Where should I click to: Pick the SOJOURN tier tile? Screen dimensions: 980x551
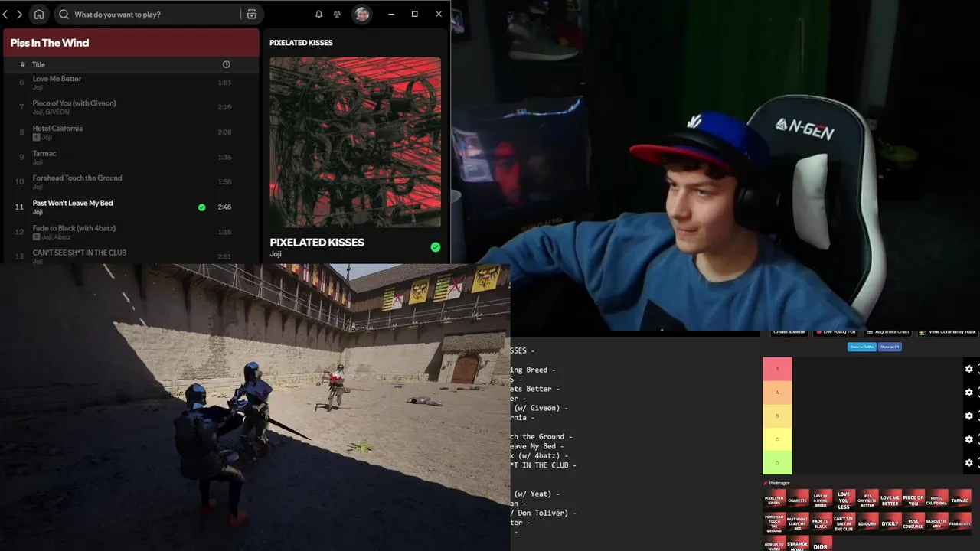(867, 523)
